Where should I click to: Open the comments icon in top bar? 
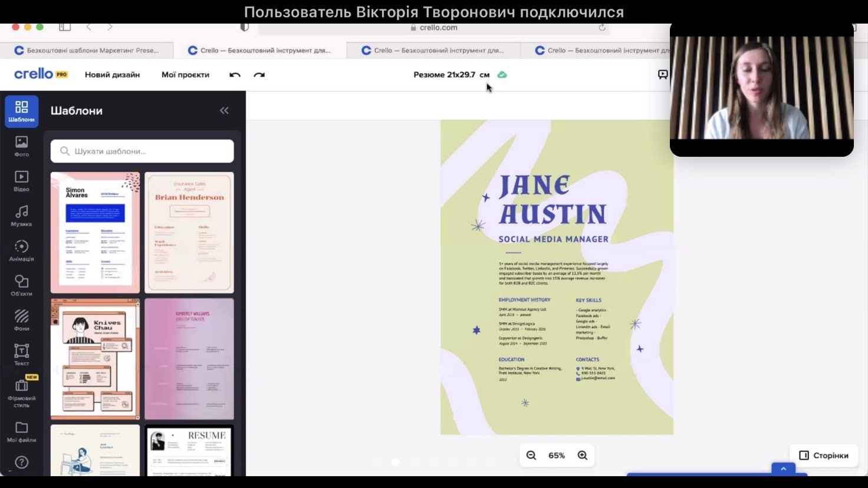[663, 75]
